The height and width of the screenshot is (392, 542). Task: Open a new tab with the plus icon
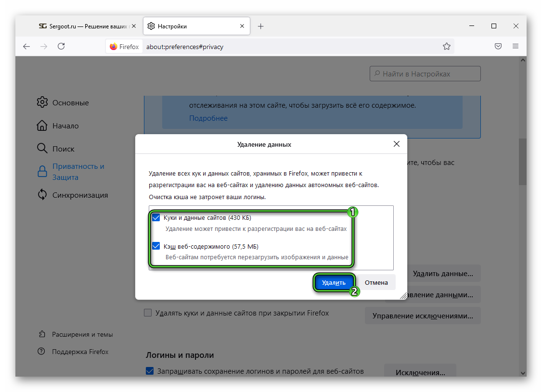point(260,26)
